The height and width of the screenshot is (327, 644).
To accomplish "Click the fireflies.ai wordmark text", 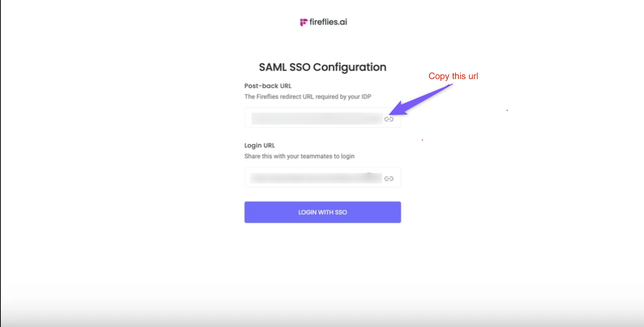I will [328, 22].
